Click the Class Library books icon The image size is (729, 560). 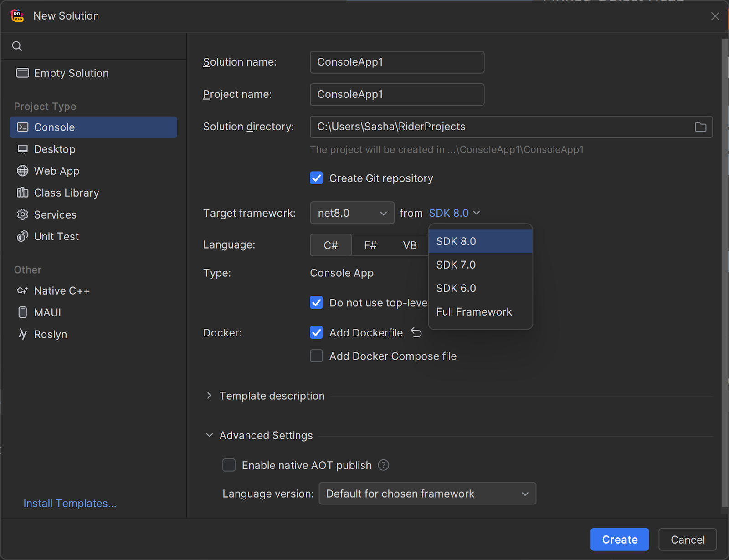coord(22,193)
